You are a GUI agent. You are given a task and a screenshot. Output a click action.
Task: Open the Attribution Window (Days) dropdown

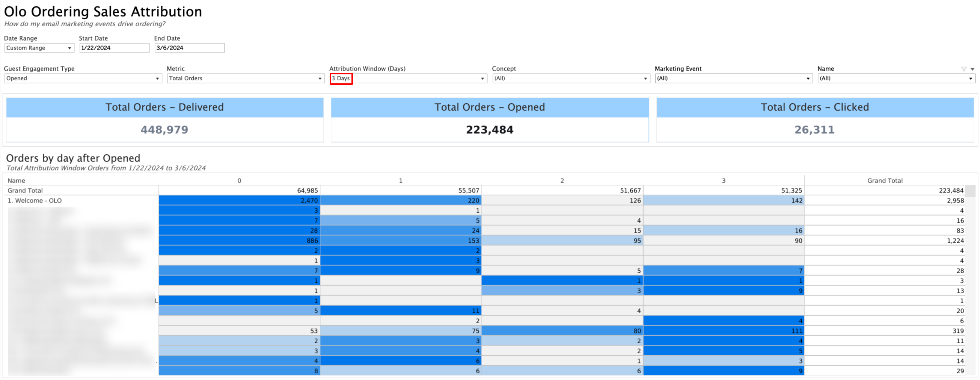pyautogui.click(x=409, y=78)
